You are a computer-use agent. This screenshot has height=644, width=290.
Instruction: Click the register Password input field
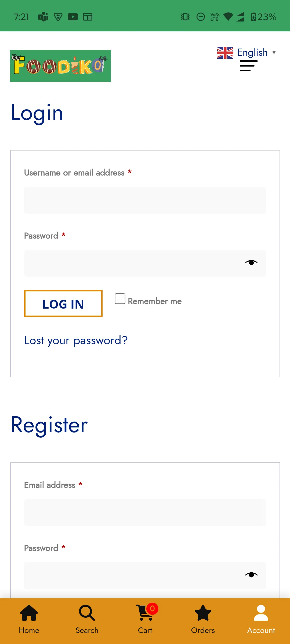(x=132, y=575)
